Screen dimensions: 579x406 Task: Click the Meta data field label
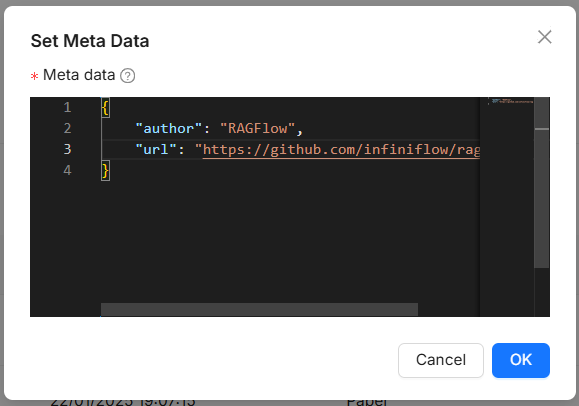79,75
